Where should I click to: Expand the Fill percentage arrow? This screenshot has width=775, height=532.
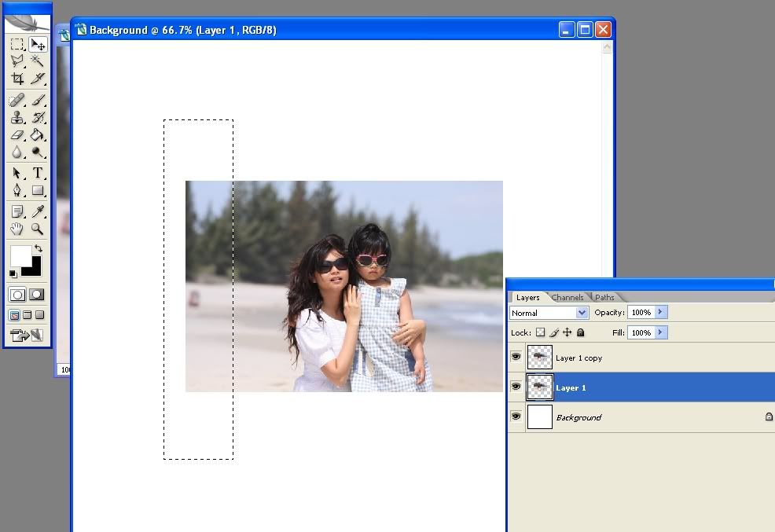[x=660, y=332]
